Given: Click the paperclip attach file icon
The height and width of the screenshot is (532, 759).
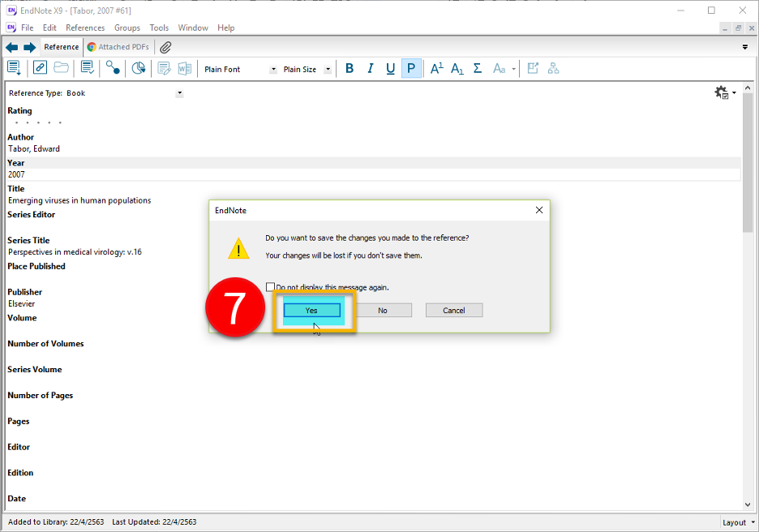Looking at the screenshot, I should point(165,47).
